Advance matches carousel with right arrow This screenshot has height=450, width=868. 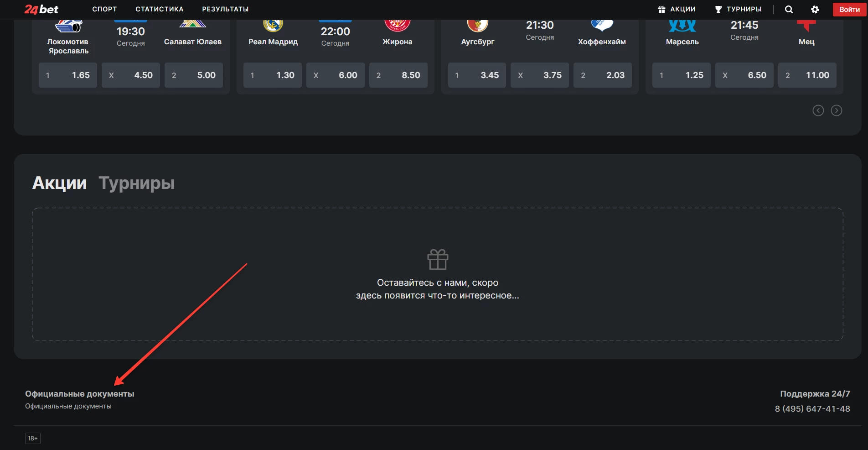point(836,110)
